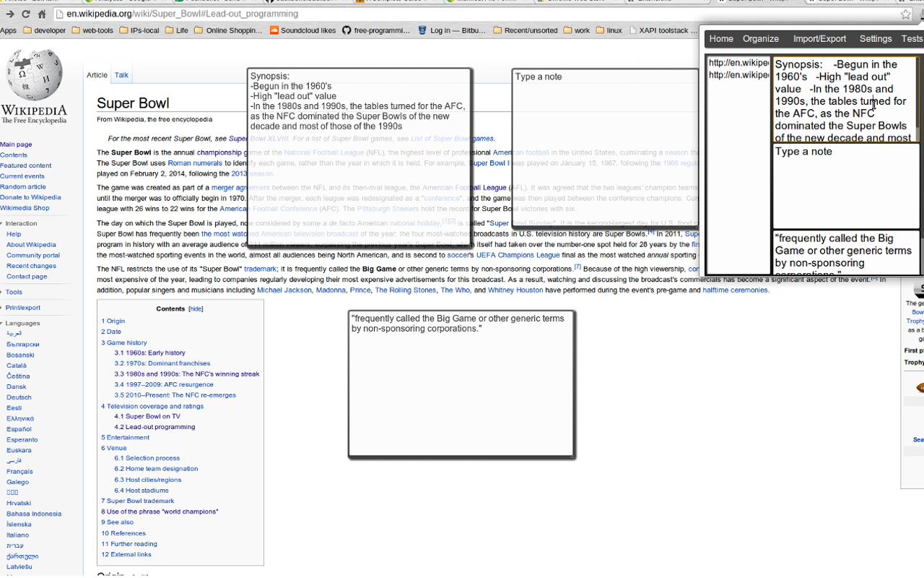Viewport: 924px width, 578px height.
Task: Open Featured content in the sidebar
Action: pyautogui.click(x=26, y=165)
